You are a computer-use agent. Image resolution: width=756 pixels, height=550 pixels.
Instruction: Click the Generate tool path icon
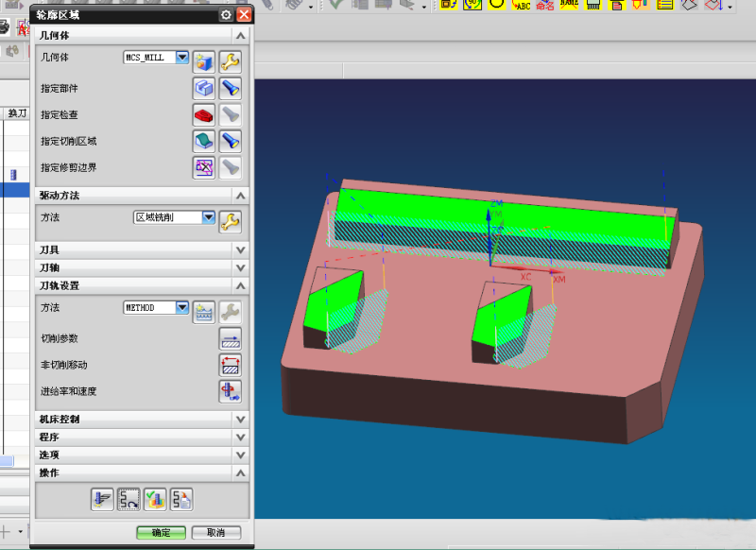[x=102, y=499]
